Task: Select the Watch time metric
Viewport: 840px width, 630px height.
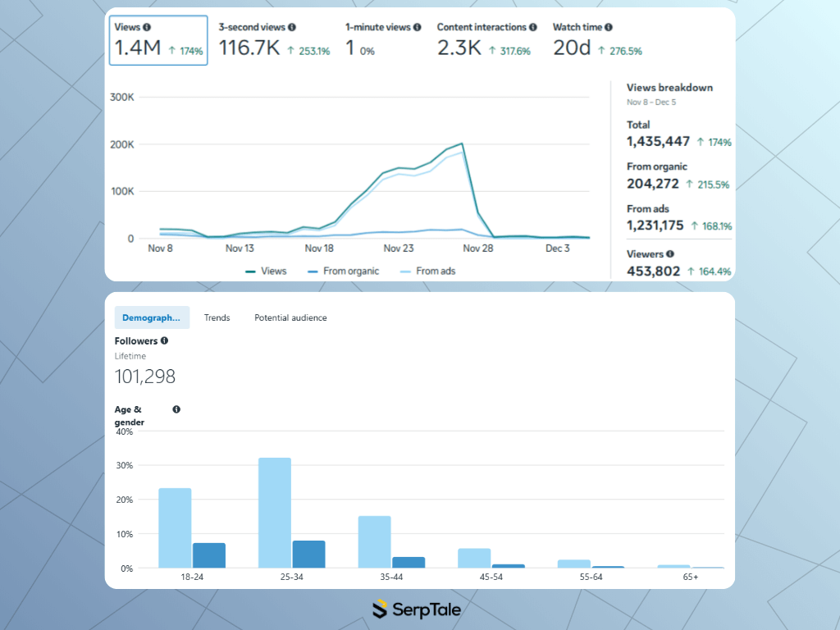Action: [597, 41]
